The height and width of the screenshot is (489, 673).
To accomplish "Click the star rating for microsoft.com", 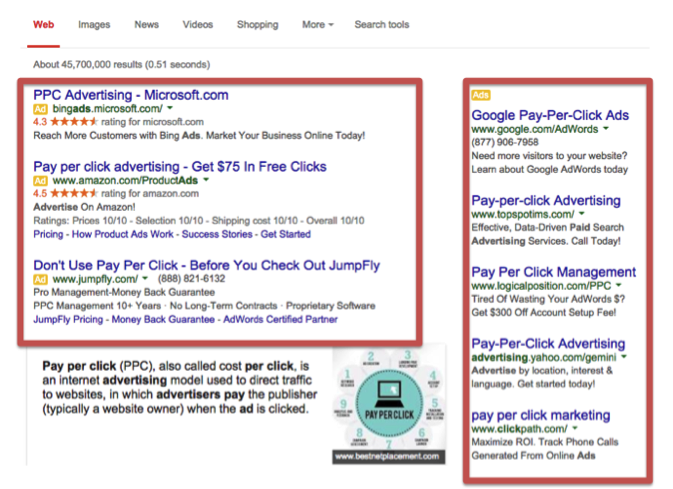I will [71, 122].
